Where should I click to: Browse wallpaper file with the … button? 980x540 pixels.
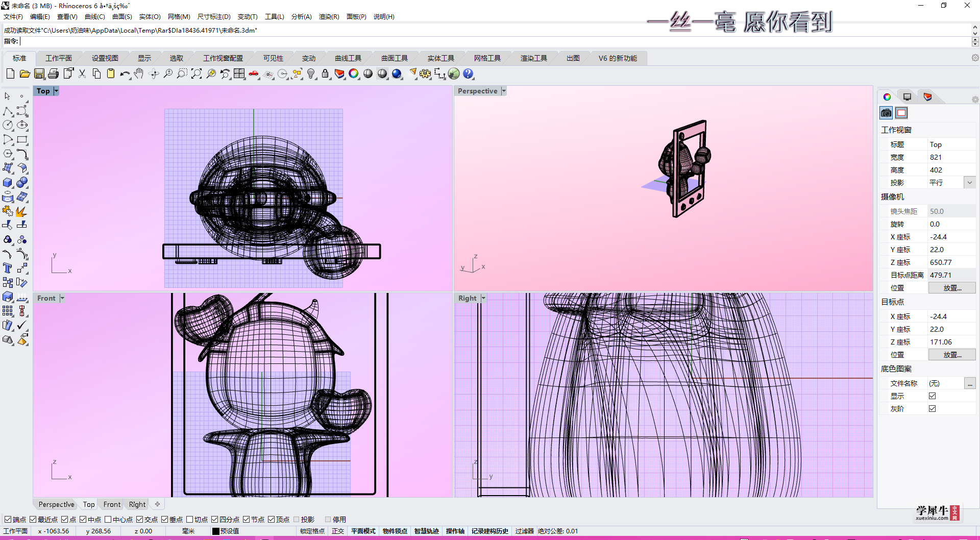970,383
